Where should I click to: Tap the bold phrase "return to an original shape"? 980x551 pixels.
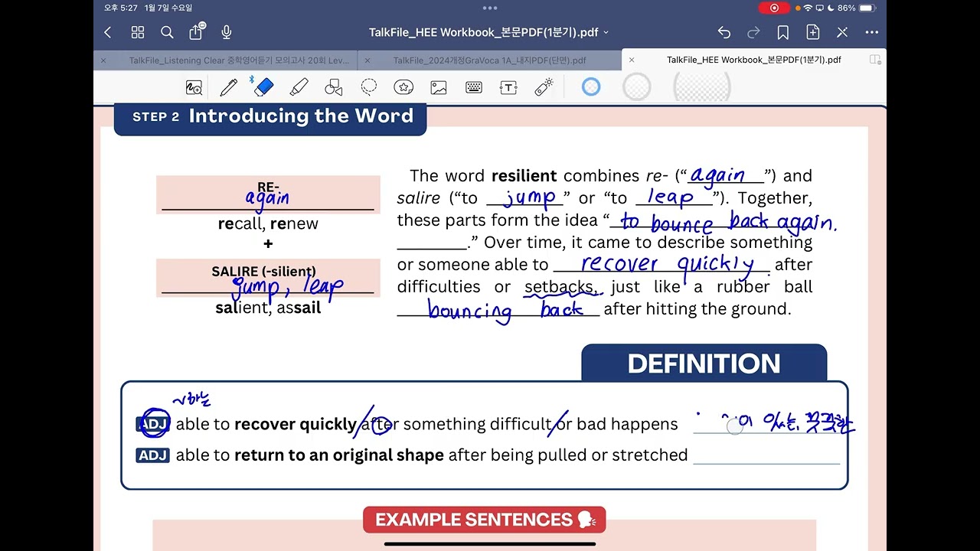click(x=339, y=455)
